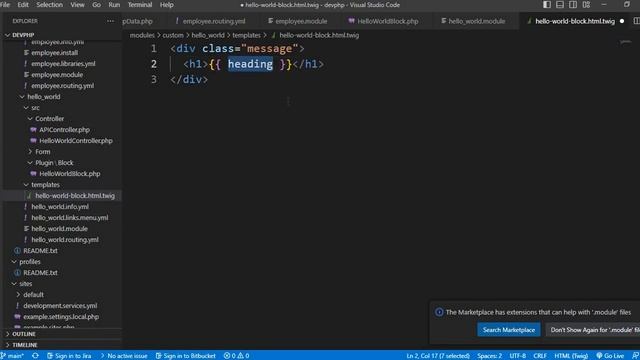Click synchronize changes icon in status bar
This screenshot has height=360, width=640.
tap(36, 356)
